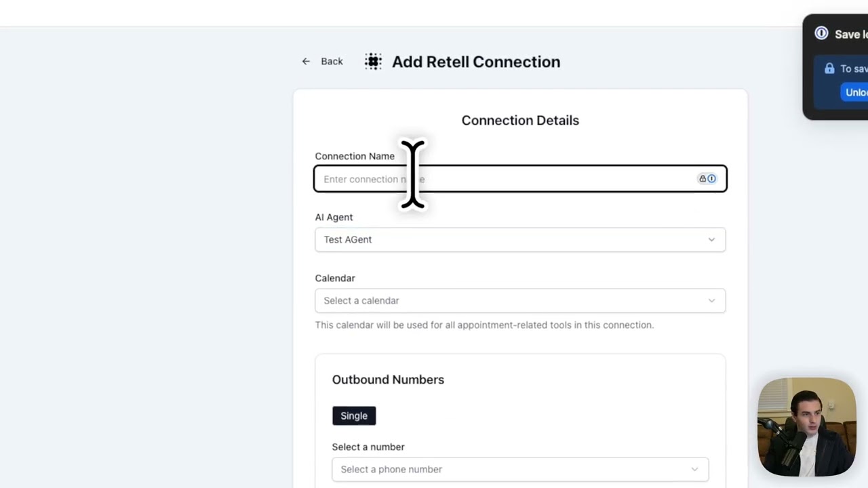The image size is (868, 488).
Task: Click the webcam video thumbnail
Action: coord(807,427)
